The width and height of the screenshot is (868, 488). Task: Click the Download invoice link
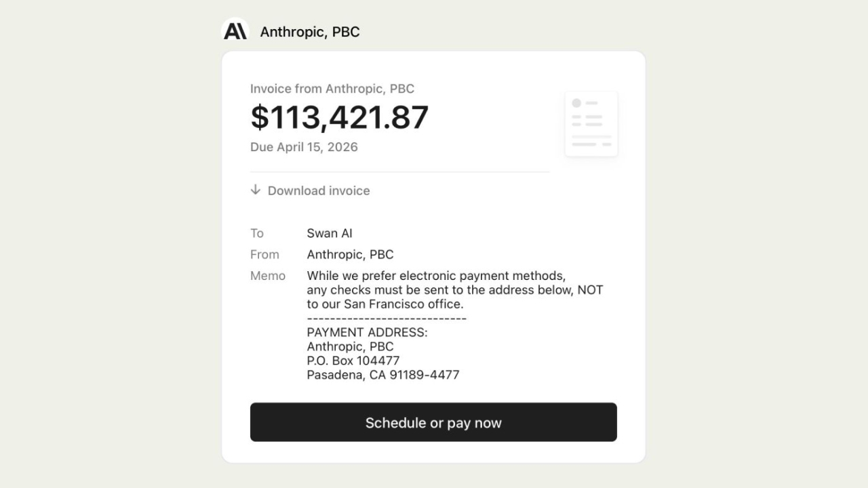pyautogui.click(x=318, y=190)
